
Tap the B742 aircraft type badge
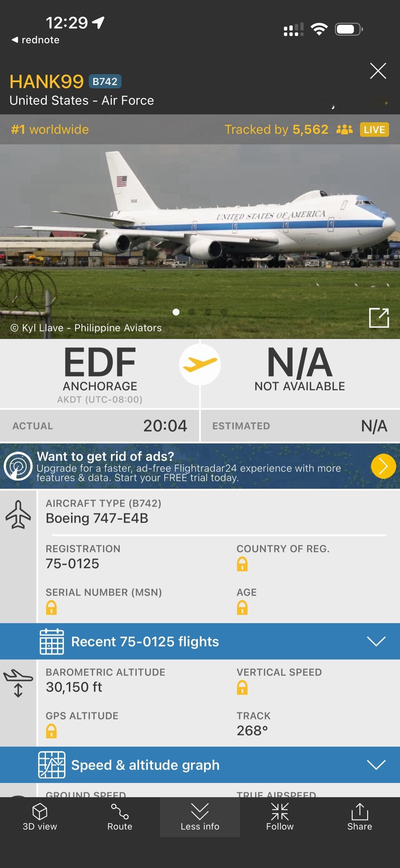coord(105,81)
